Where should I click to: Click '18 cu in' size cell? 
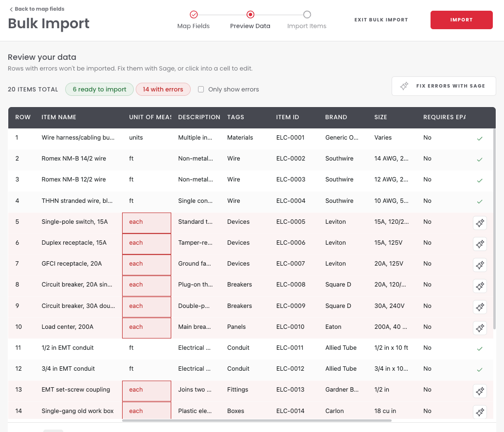tap(385, 411)
